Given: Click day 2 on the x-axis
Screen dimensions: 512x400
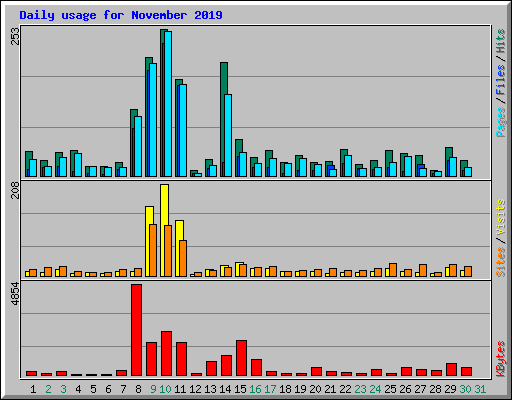Looking at the screenshot, I should pos(48,389).
